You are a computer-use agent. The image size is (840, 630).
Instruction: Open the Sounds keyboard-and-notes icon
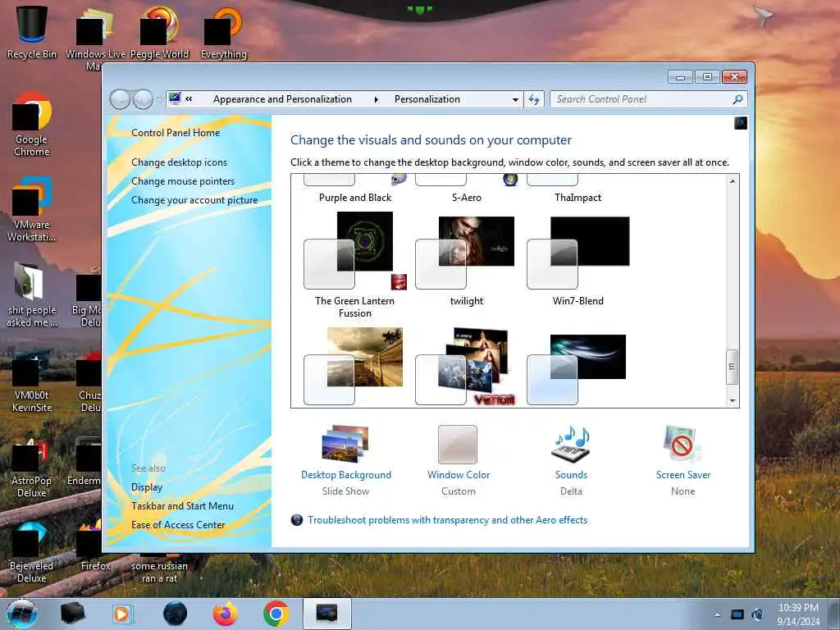tap(571, 444)
